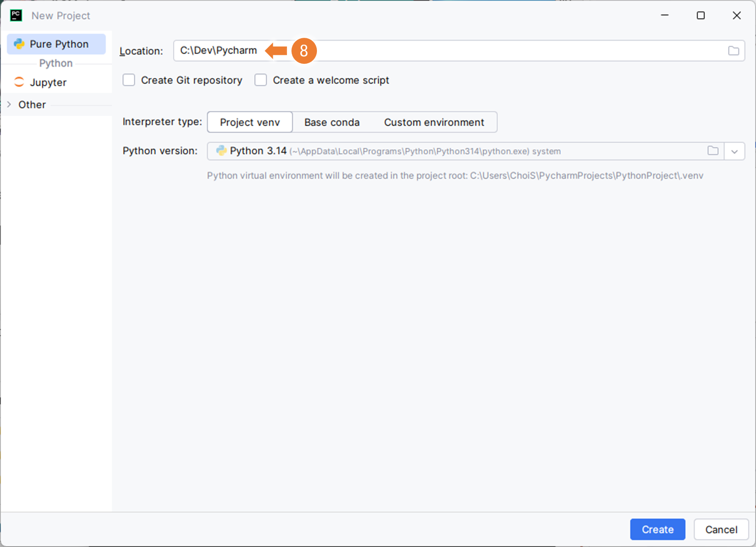Click the virtual environment path hint text
Image resolution: width=756 pixels, height=547 pixels.
click(x=455, y=176)
